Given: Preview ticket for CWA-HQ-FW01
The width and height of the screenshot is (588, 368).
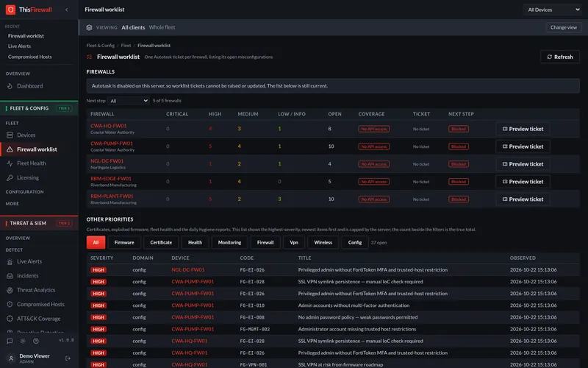Looking at the screenshot, I should pyautogui.click(x=523, y=129).
